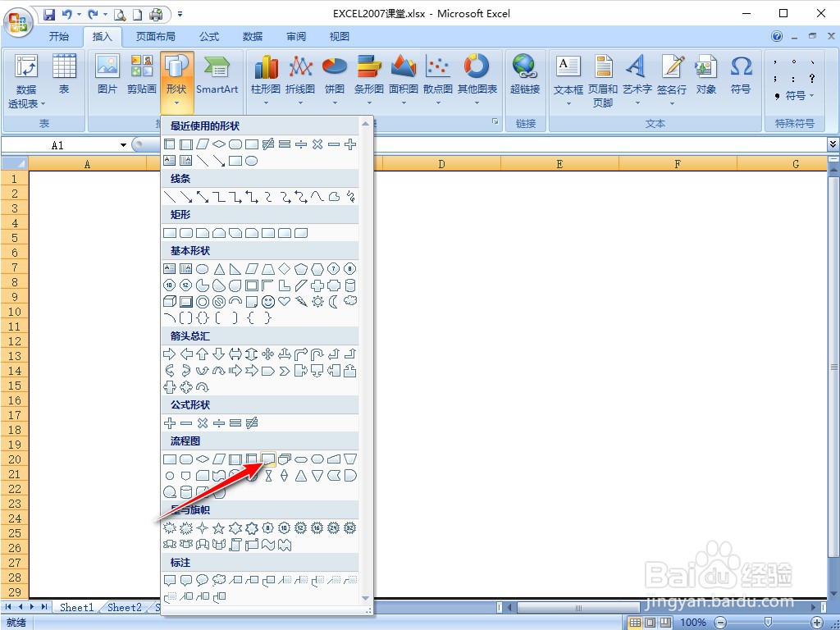Insert a symbol with Ω 符号 icon

(x=741, y=75)
